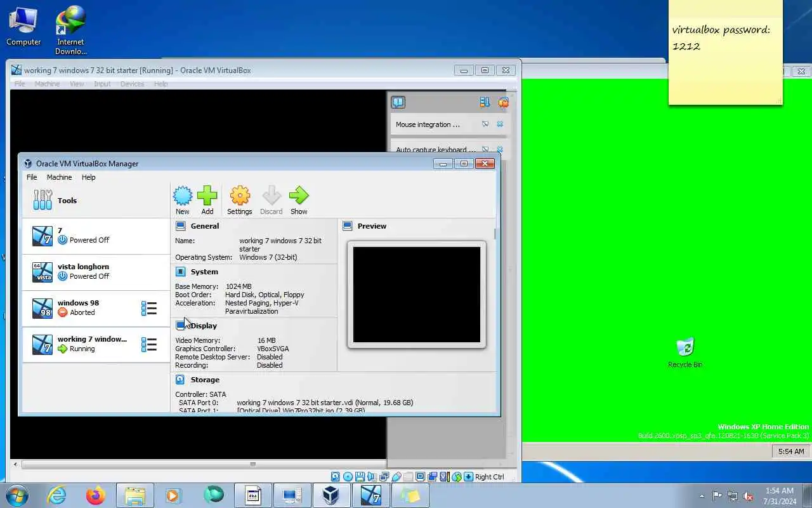Select the vista longhorn machine
Viewport: 812px width, 508px height.
pos(96,272)
